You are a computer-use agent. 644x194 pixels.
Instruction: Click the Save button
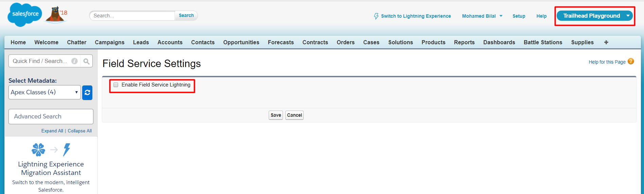pyautogui.click(x=276, y=115)
